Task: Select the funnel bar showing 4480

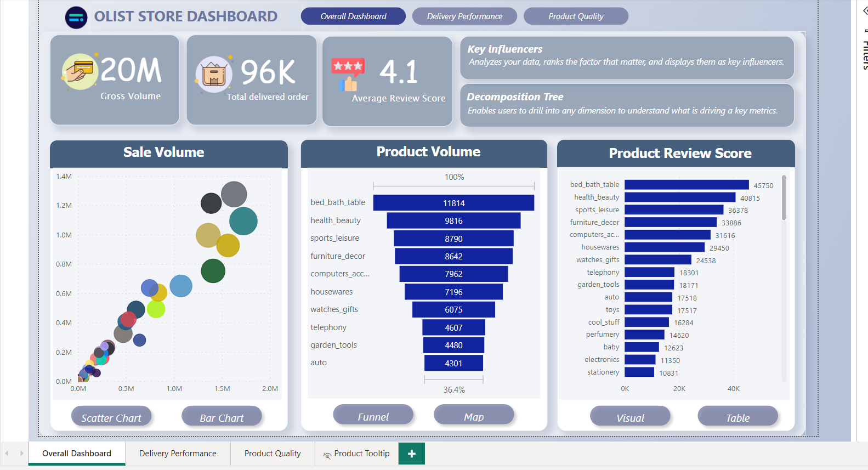Action: click(453, 345)
